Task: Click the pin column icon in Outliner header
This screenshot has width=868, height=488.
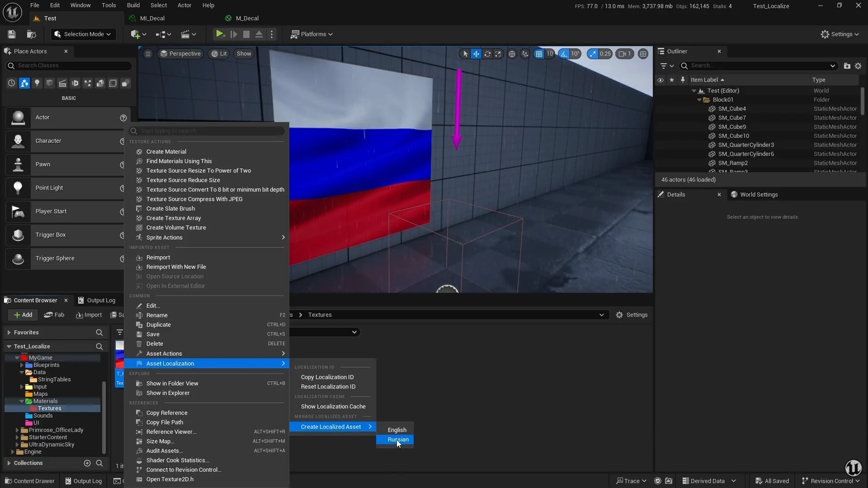Action: [x=683, y=80]
